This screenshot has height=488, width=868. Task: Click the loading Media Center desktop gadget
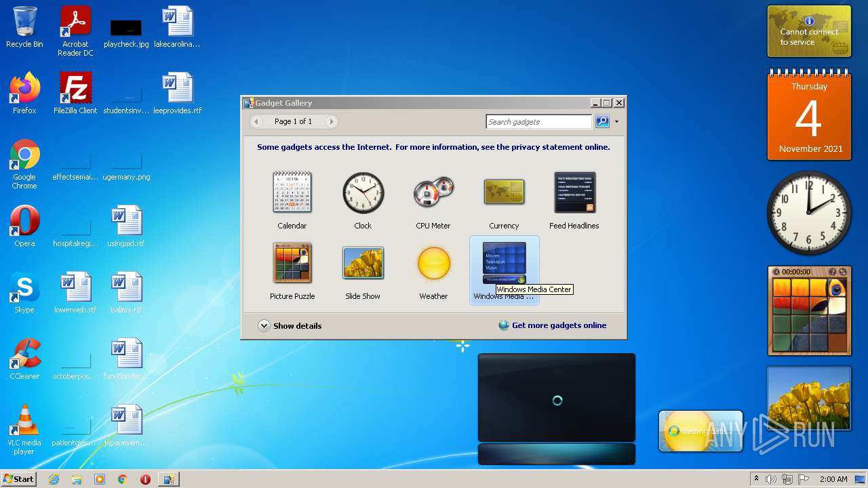pos(557,409)
